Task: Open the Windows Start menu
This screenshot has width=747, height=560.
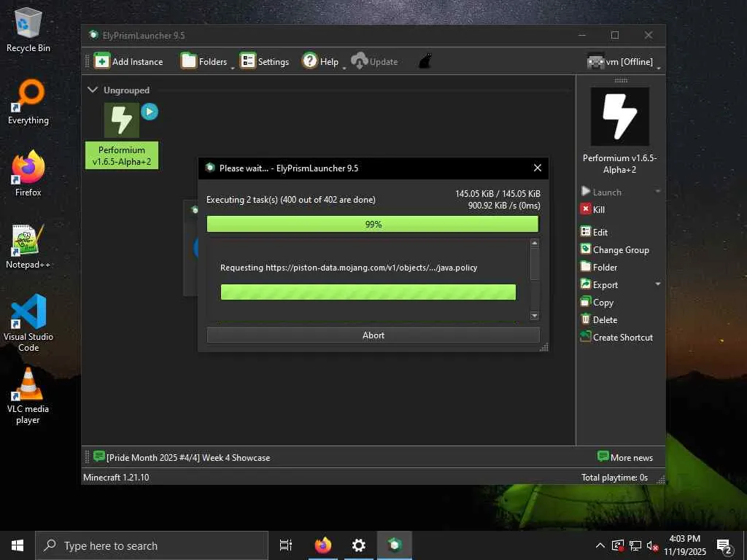Action: pyautogui.click(x=18, y=545)
